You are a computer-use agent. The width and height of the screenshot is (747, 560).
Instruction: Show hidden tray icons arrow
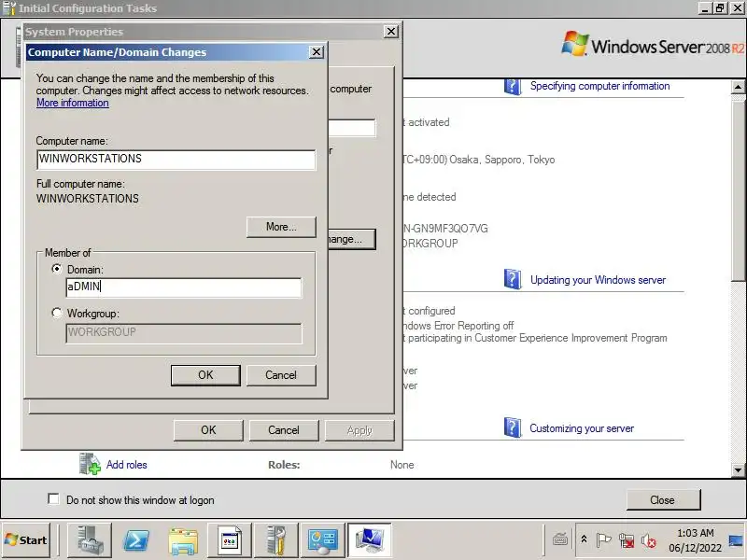[584, 540]
